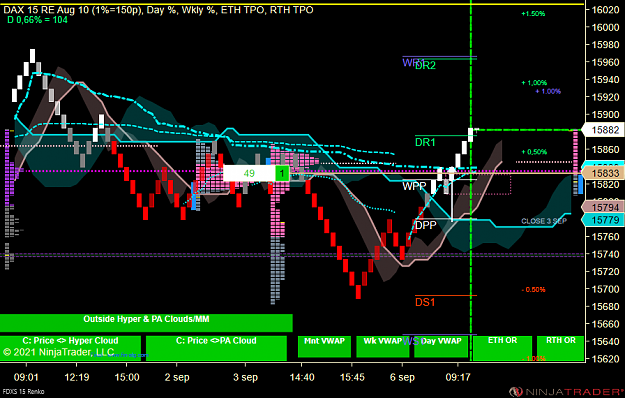Click the green box showing 1
Image resolution: width=625 pixels, height=398 pixels.
click(282, 173)
